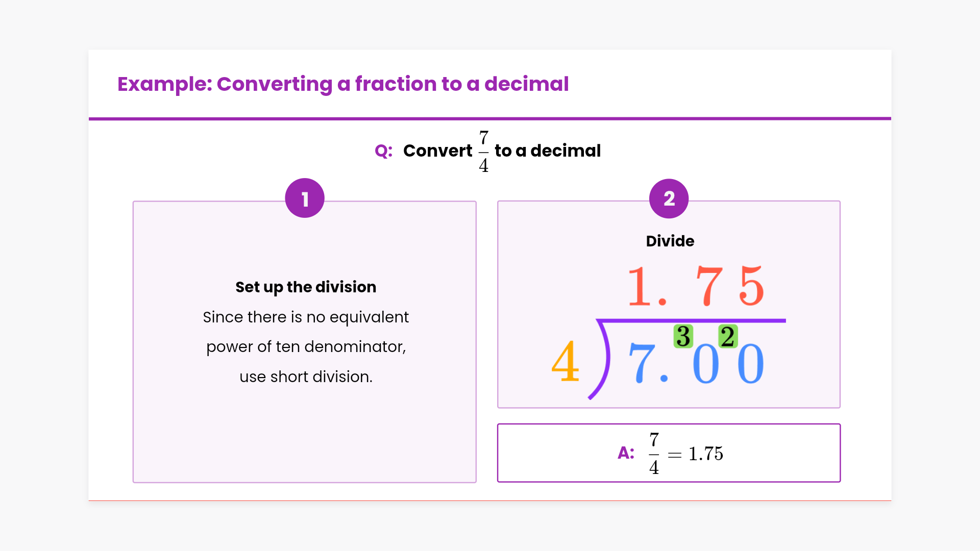Click the blue dividend digit 7

[x=641, y=363]
